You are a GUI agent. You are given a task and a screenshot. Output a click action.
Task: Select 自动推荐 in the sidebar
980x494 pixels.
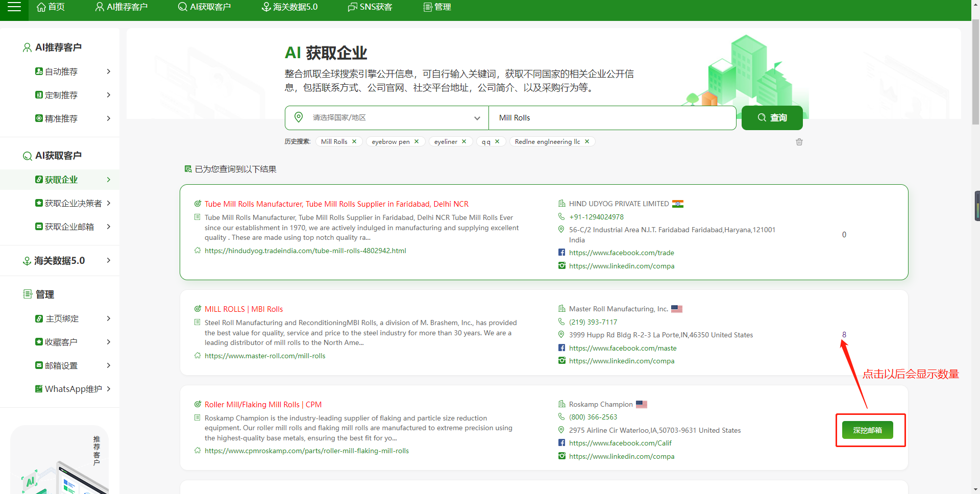(x=61, y=71)
